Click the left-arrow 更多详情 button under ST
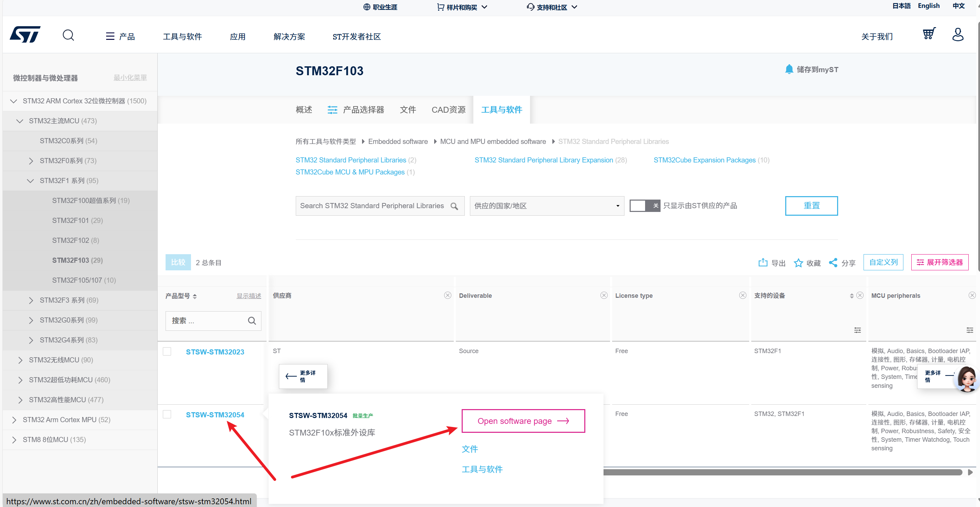 [303, 376]
